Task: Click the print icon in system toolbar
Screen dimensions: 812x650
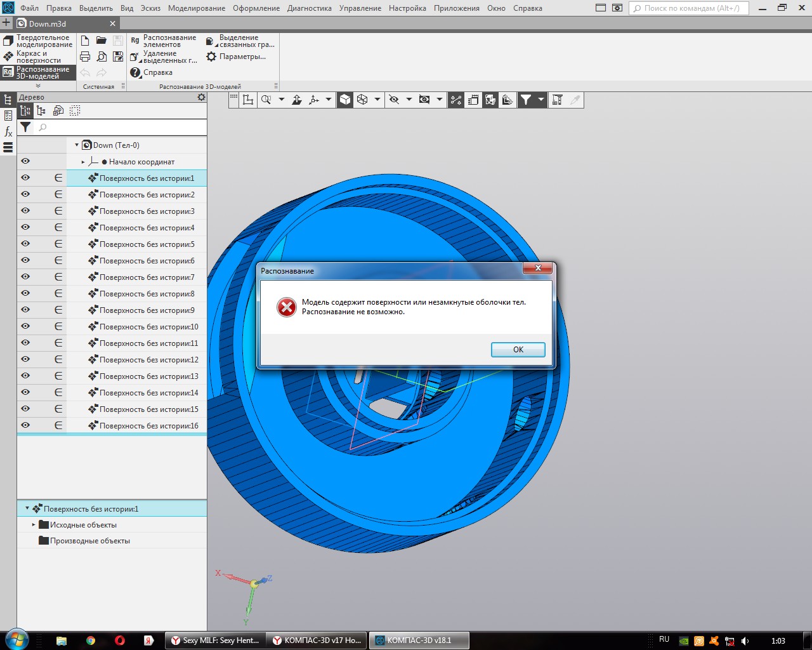Action: click(x=85, y=56)
